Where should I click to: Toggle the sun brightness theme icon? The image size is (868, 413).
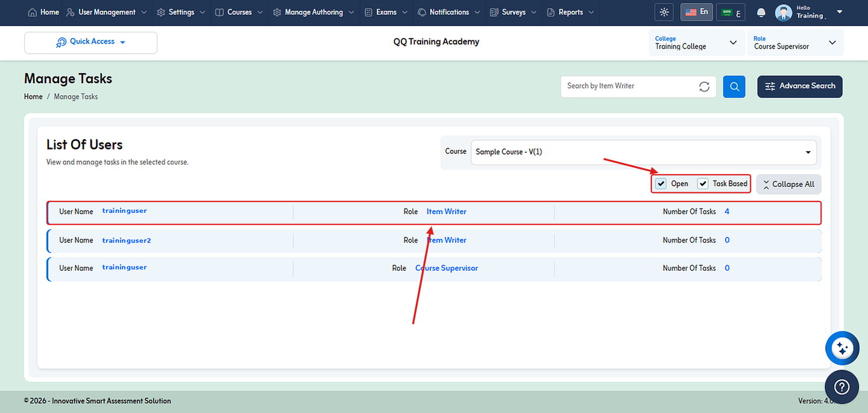664,12
